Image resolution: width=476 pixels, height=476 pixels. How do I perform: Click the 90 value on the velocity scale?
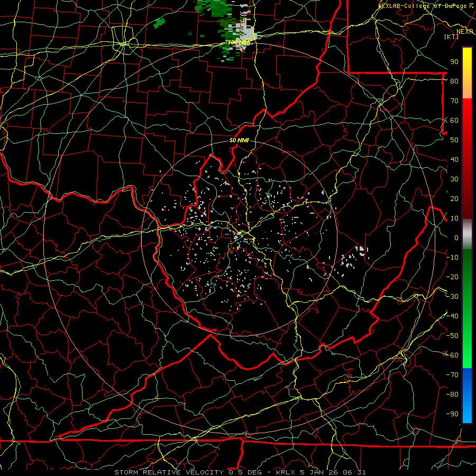point(454,62)
